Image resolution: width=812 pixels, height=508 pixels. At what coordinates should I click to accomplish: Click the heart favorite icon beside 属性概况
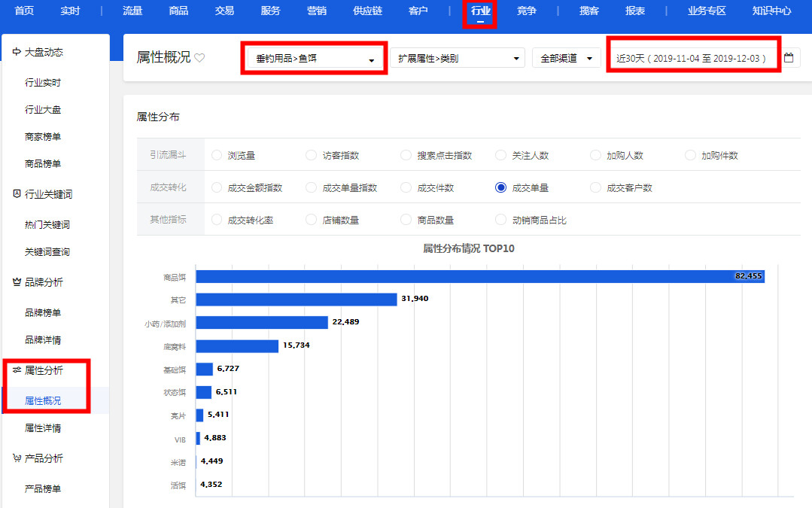199,58
